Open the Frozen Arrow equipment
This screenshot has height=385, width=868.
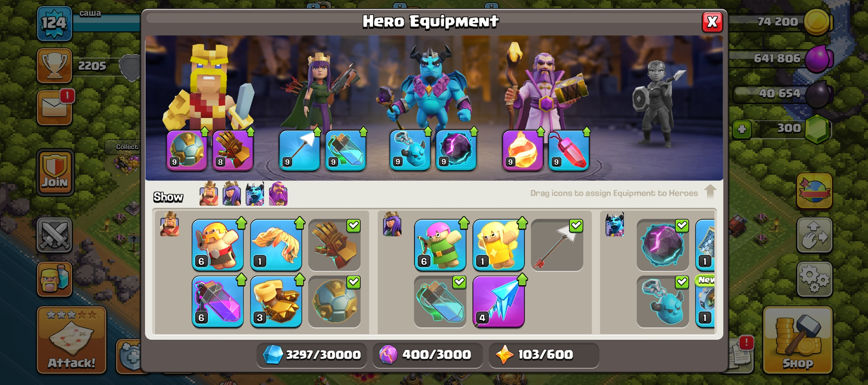click(x=498, y=302)
